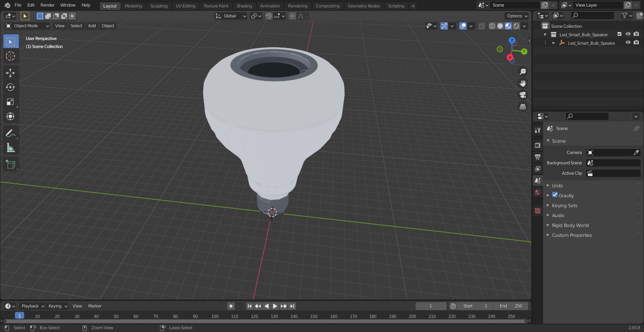Open the Playback dropdown in timeline

tap(32, 306)
